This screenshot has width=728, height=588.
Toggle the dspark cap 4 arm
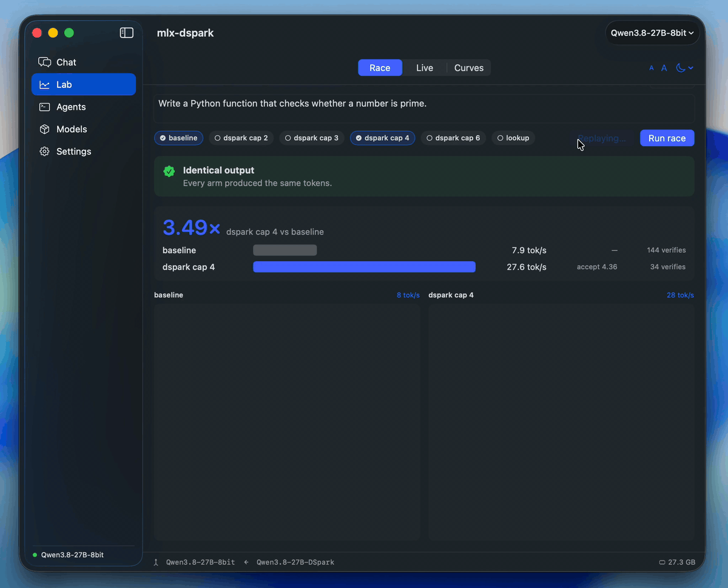pos(382,138)
